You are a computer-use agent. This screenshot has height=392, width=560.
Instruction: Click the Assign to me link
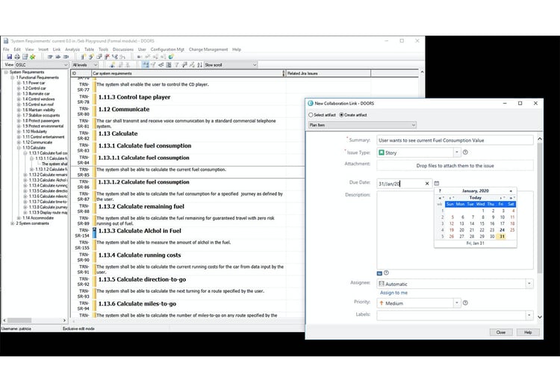[393, 293]
